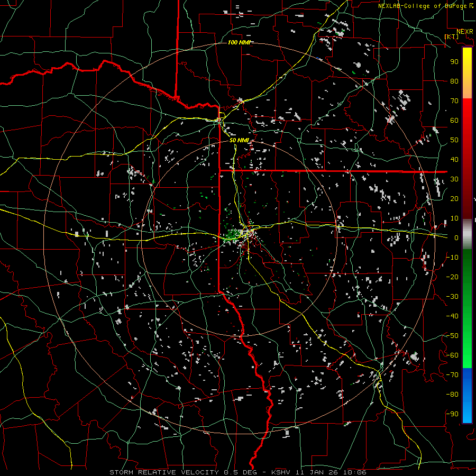Click the "-50" scale value
The width and height of the screenshot is (476, 476).
[x=452, y=336]
